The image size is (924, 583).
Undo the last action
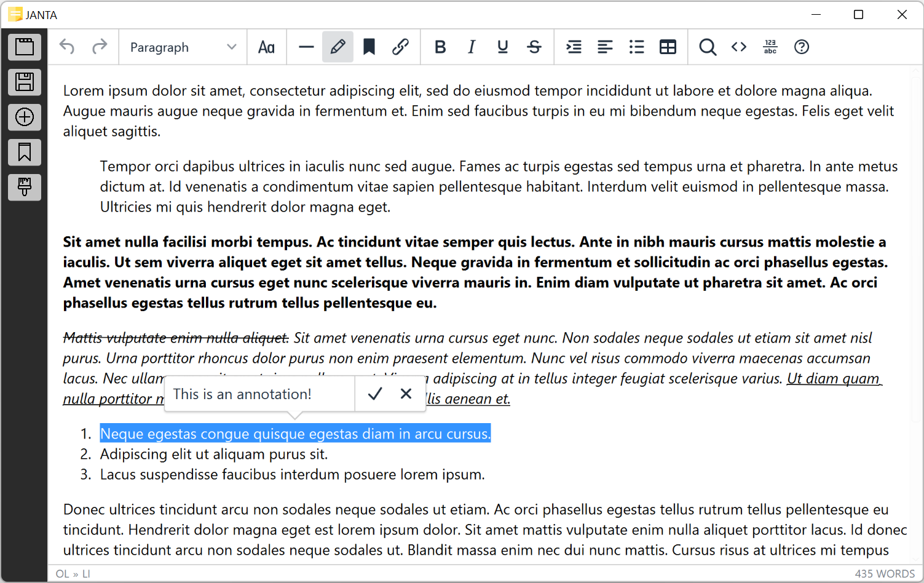[x=67, y=47]
